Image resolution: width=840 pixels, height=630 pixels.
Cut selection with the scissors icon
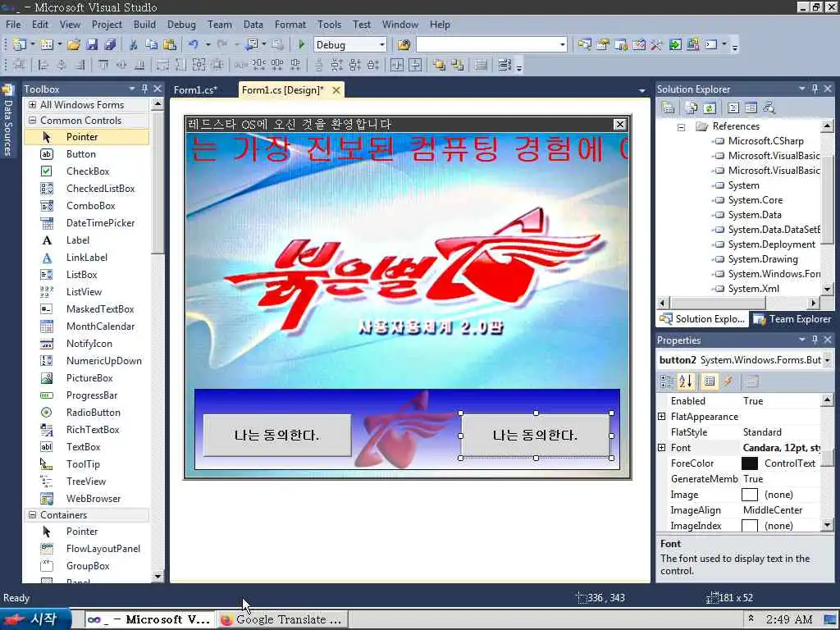coord(134,45)
